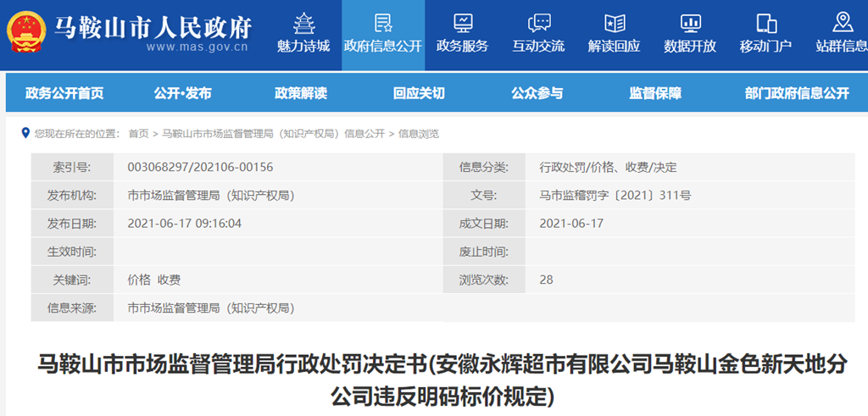Go to 政策解读 tab
The image size is (868, 416).
coord(301,93)
